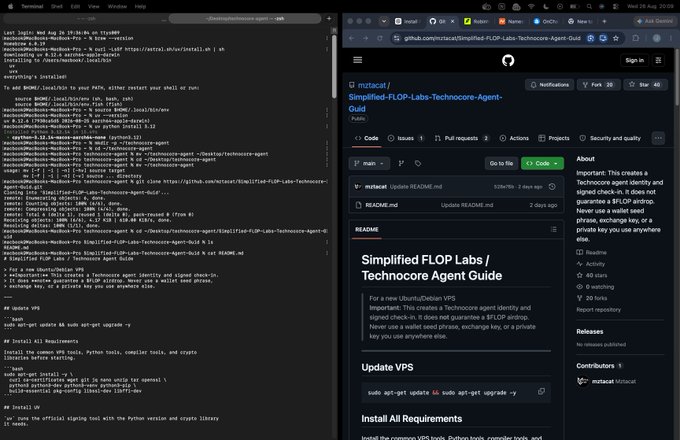680x440 pixels.
Task: Open the Simplified-FLOP-Labs-Technocore-Agent-Guid repository title link
Action: point(425,103)
